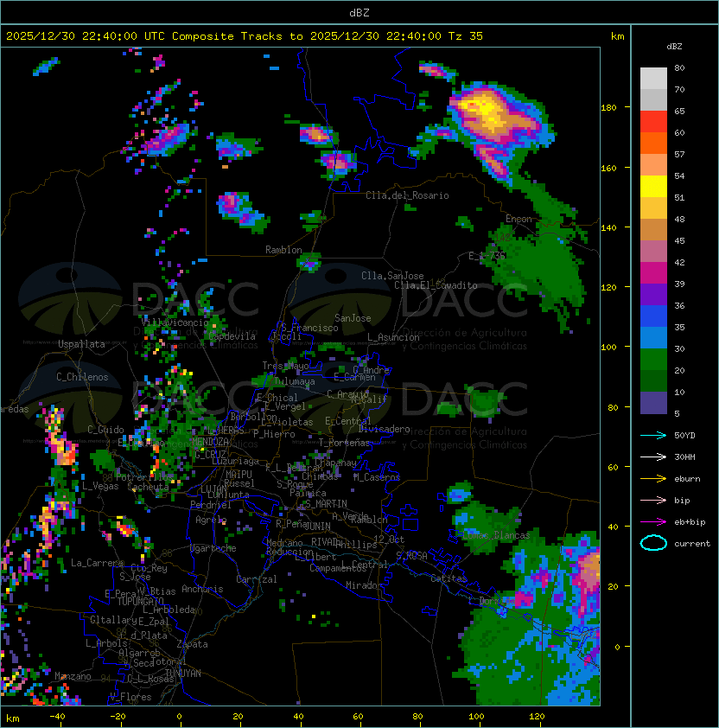Pick the light gray swatch between 80 and 70
This screenshot has height=728, width=719.
pos(653,79)
